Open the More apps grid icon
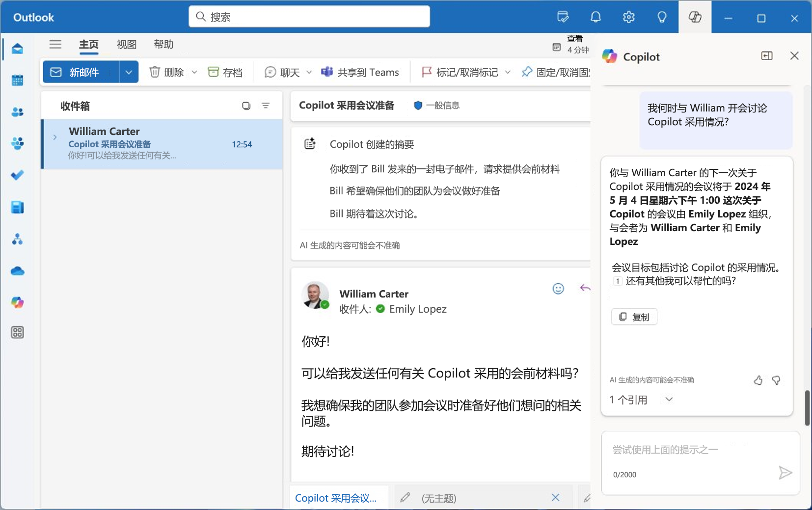812x510 pixels. (18, 332)
